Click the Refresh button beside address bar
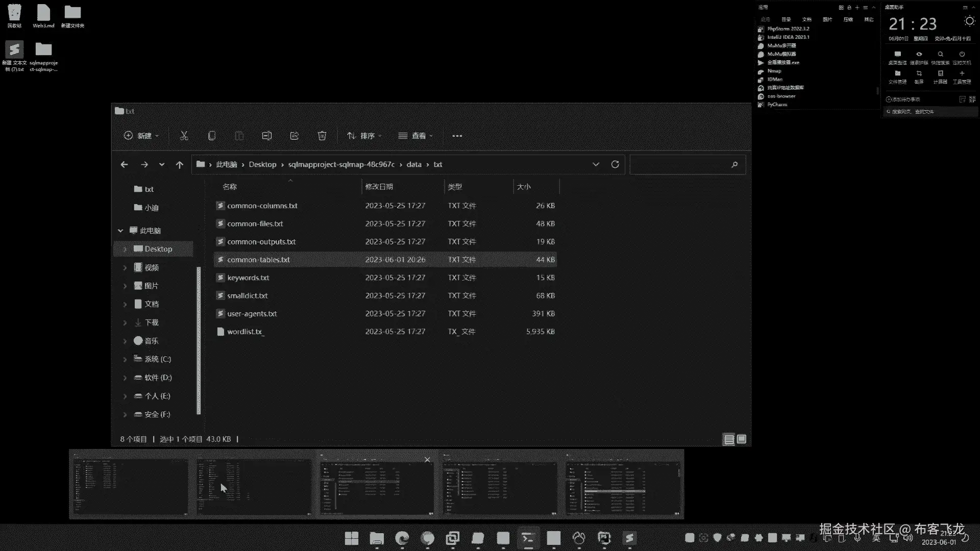Viewport: 980px width, 551px height. (615, 164)
